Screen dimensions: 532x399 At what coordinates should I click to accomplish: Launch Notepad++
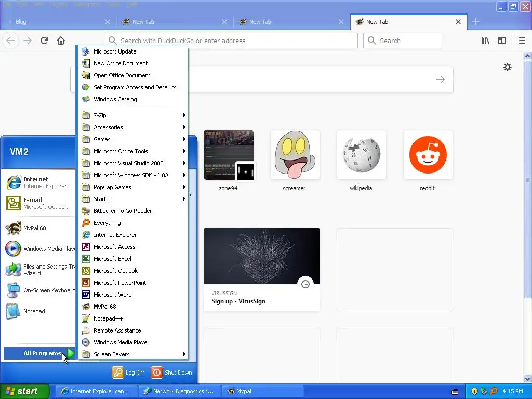pyautogui.click(x=133, y=318)
